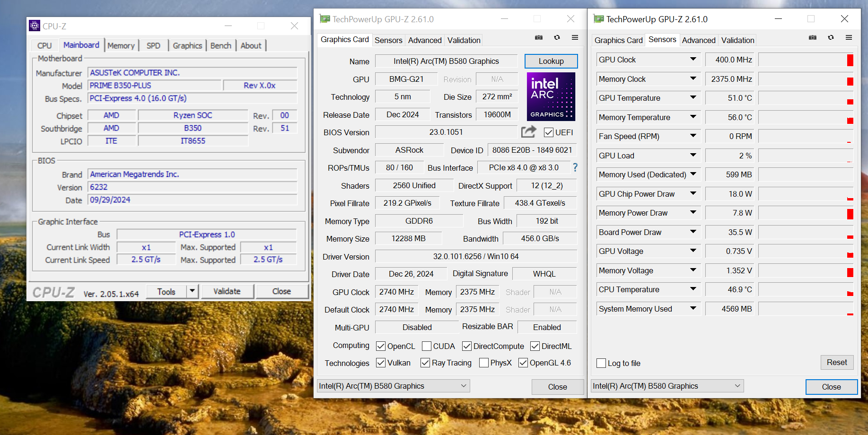Click the Reset button in Sensors window
The height and width of the screenshot is (435, 868).
point(837,362)
